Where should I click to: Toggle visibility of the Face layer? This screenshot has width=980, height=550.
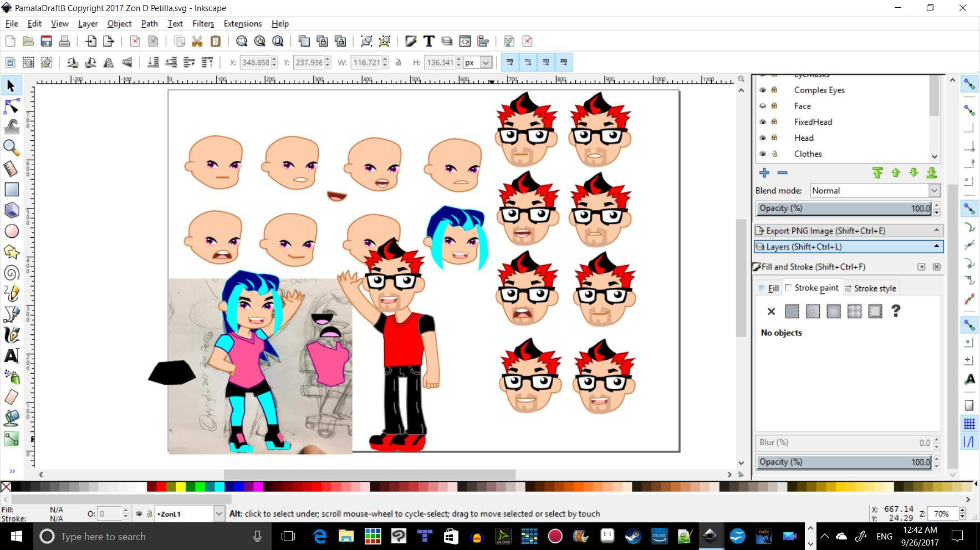point(763,106)
